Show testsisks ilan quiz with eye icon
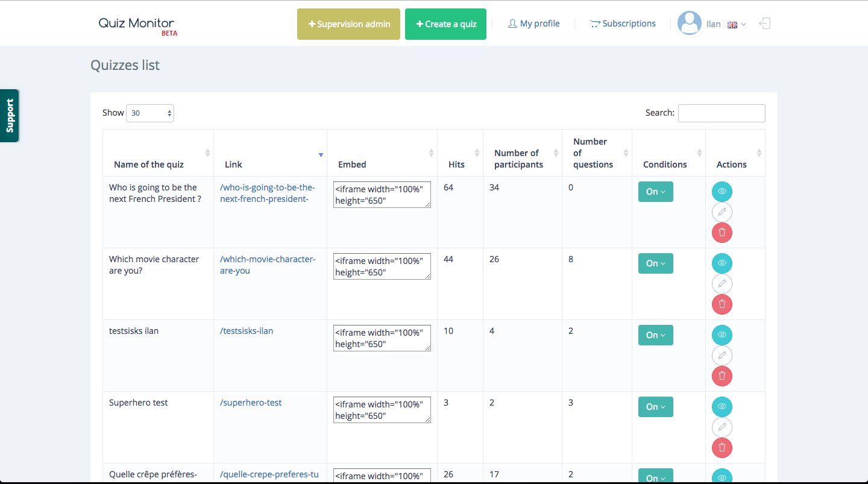The image size is (868, 484). pyautogui.click(x=722, y=335)
